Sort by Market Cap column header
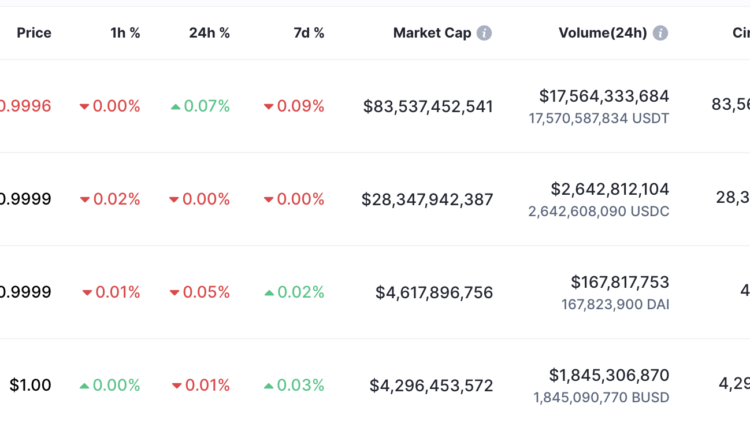Screen dimensions: 750x430 coord(431,33)
